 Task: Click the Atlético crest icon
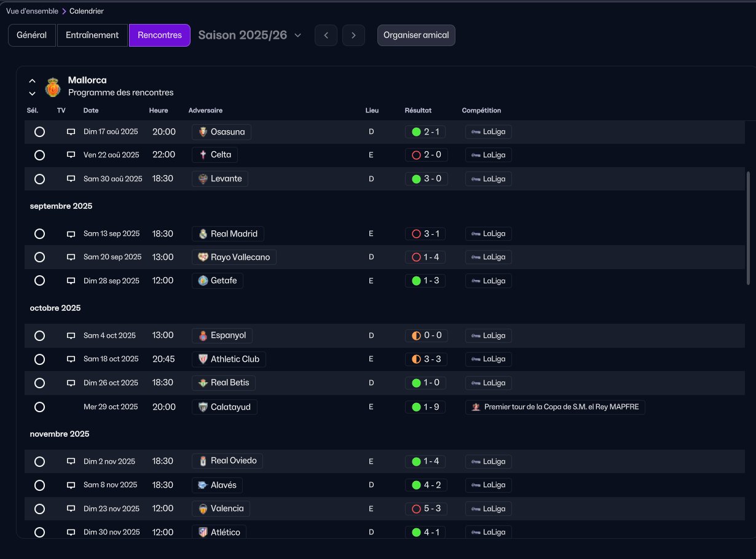pyautogui.click(x=203, y=532)
